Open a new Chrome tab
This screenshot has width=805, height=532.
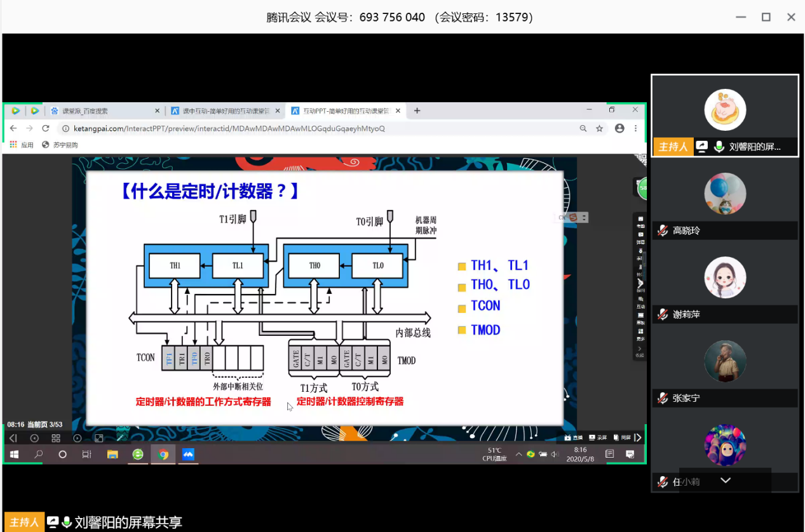tap(417, 110)
